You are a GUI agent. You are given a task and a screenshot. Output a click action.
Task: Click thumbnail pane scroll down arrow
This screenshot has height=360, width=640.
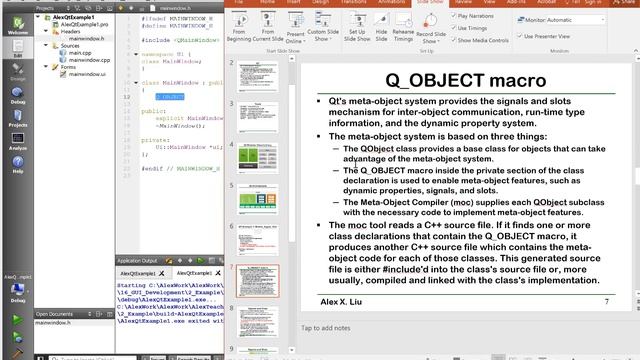[292, 350]
